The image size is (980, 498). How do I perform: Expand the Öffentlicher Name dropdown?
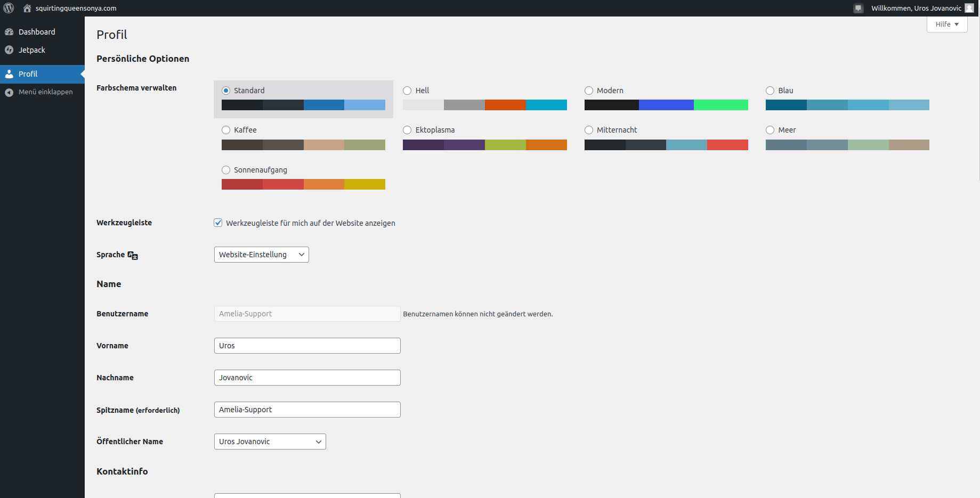(270, 442)
